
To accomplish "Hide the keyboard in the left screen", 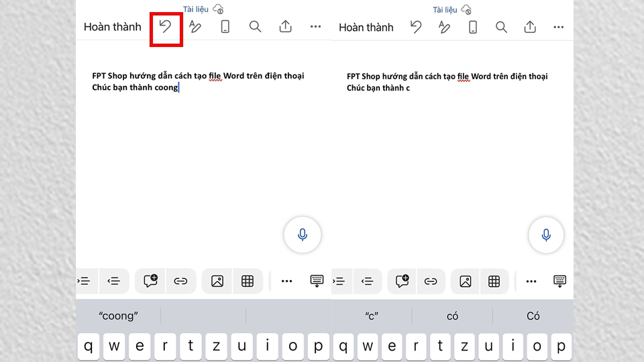I will tap(317, 281).
